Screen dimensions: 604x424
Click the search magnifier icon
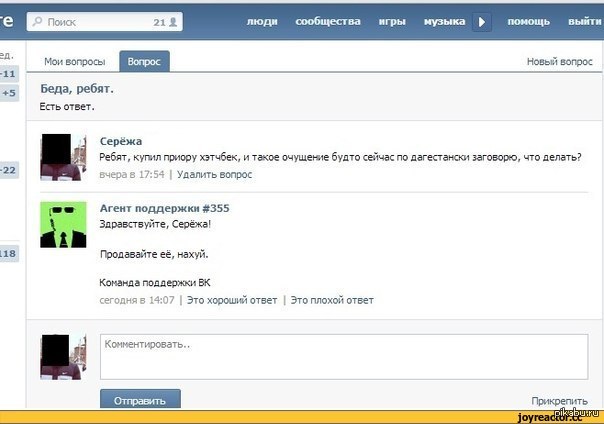[37, 22]
